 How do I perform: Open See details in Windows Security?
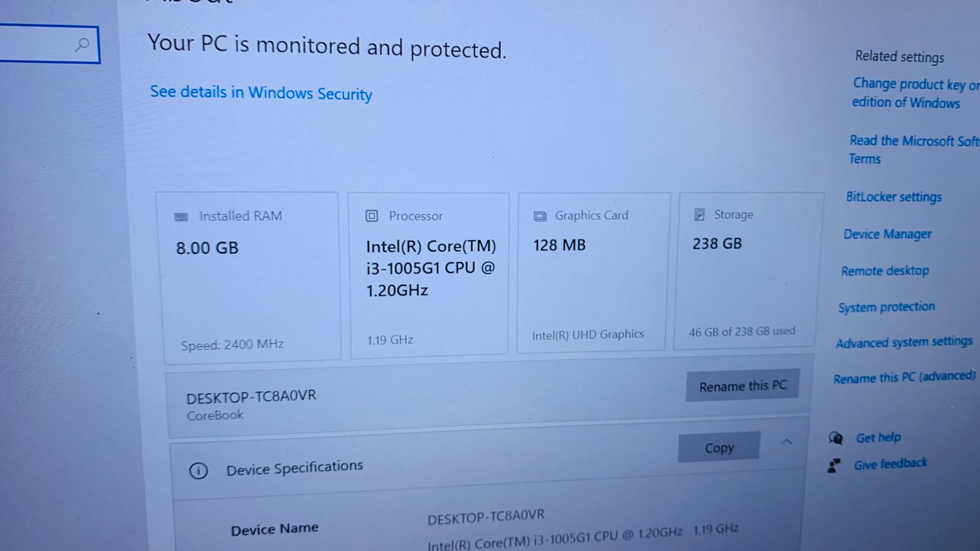click(x=261, y=92)
